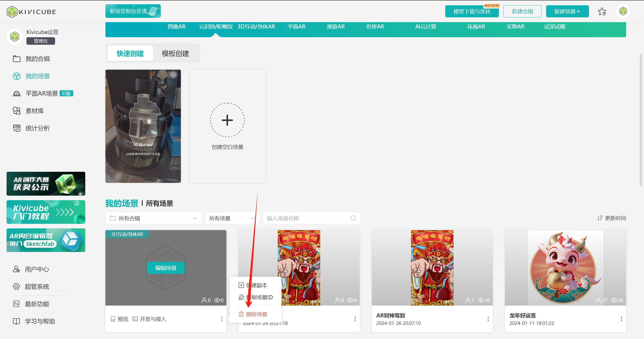Open 统计分析 in the sidebar
The height and width of the screenshot is (339, 644).
click(x=37, y=128)
